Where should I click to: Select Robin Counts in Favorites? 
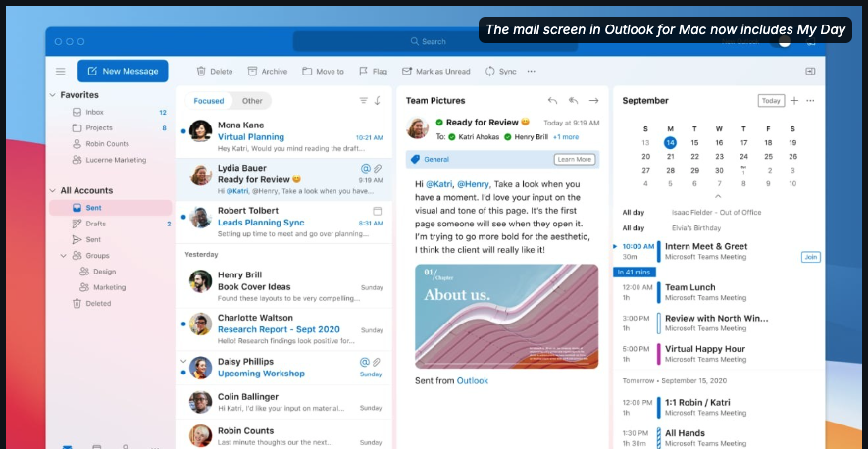109,144
